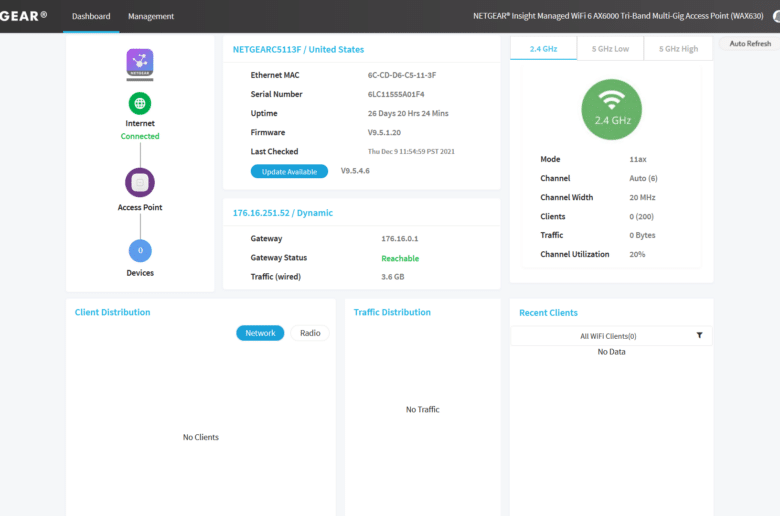Click the Gateway Status label
Screen dimensions: 780x516
pyautogui.click(x=279, y=258)
